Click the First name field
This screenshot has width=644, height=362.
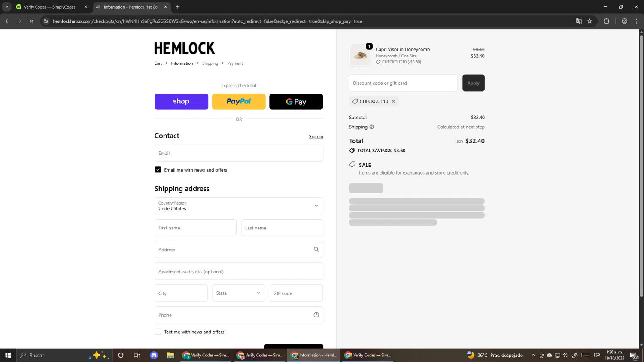195,228
